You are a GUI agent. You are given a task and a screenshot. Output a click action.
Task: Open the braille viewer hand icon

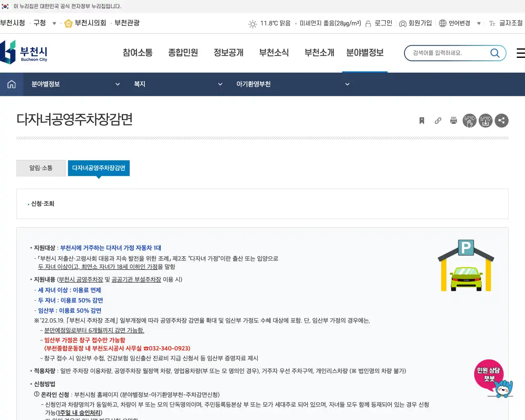point(470,121)
